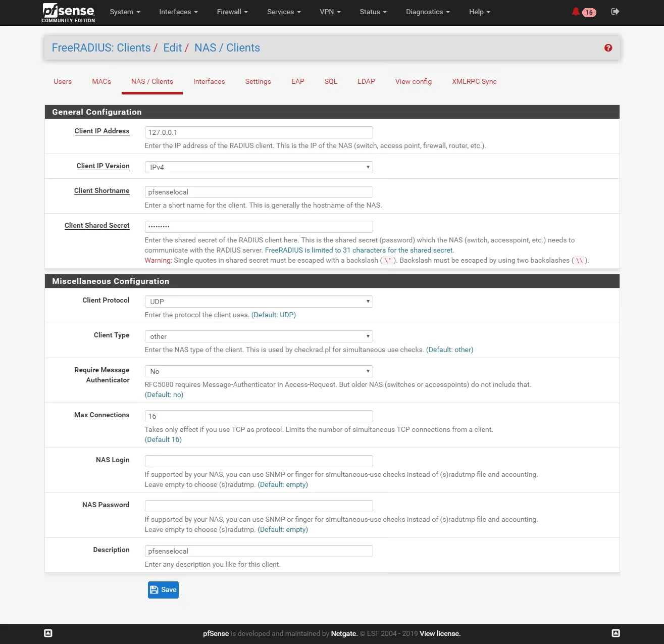Follow the FreeRADIUS 31 characters limit link
Image resolution: width=664 pixels, height=644 pixels.
coord(359,250)
